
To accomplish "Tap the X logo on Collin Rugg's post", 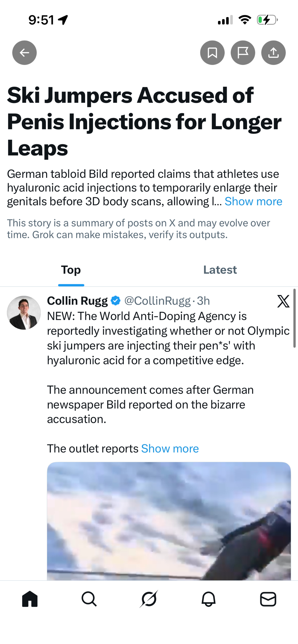I will click(x=283, y=301).
